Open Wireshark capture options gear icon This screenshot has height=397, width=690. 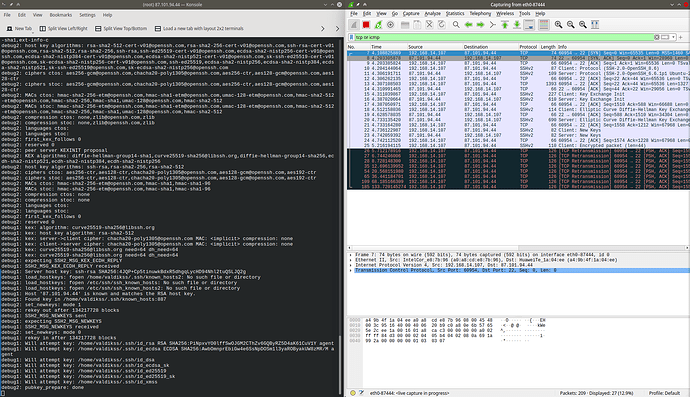[x=390, y=25]
